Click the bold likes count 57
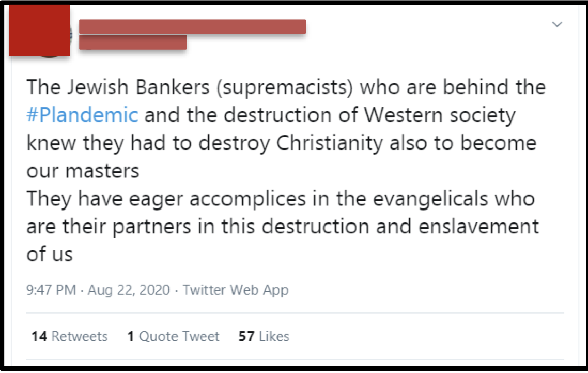Screen dimensions: 588x373 click(x=246, y=336)
